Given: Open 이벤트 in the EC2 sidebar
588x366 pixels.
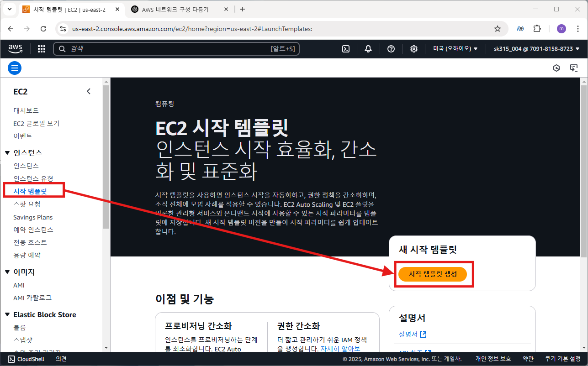Looking at the screenshot, I should tap(23, 136).
